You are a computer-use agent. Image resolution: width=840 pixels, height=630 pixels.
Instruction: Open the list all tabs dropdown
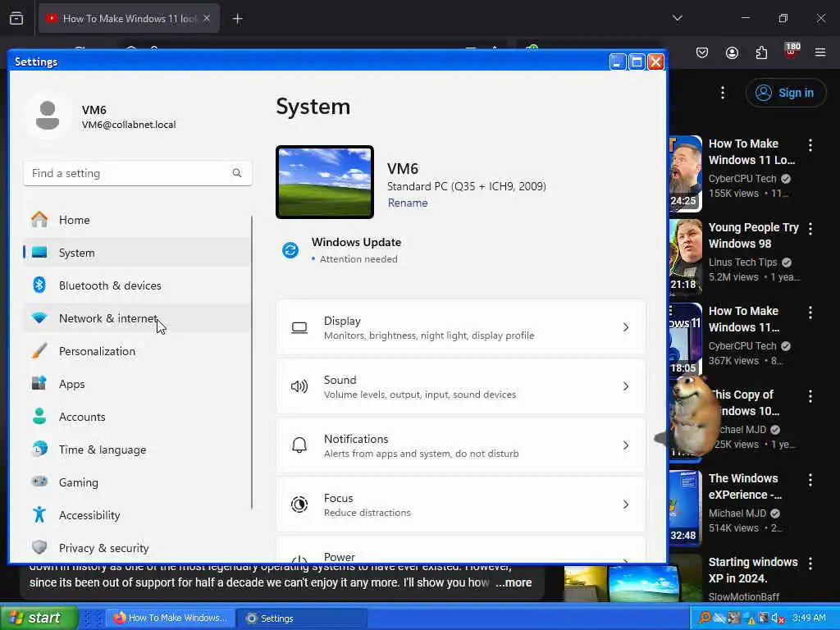point(677,18)
